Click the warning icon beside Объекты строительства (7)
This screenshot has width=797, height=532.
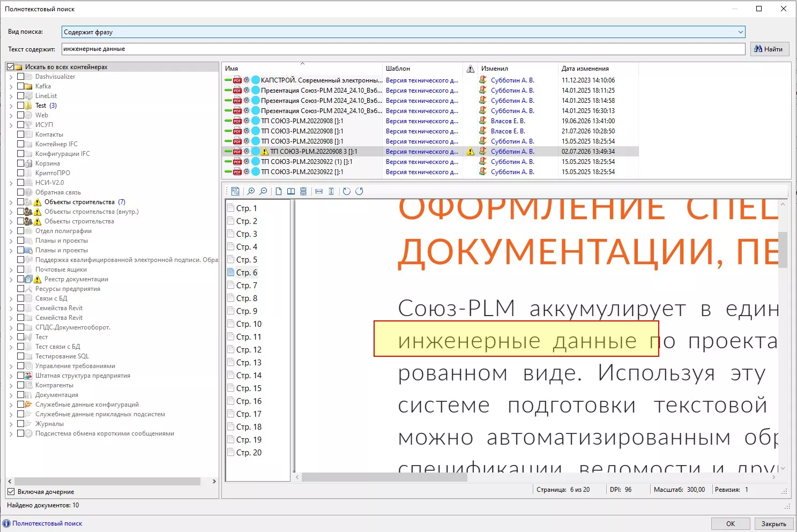(38, 202)
